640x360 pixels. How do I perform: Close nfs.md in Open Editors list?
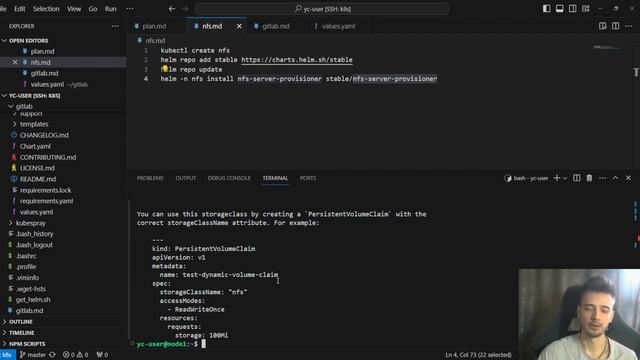(x=15, y=62)
